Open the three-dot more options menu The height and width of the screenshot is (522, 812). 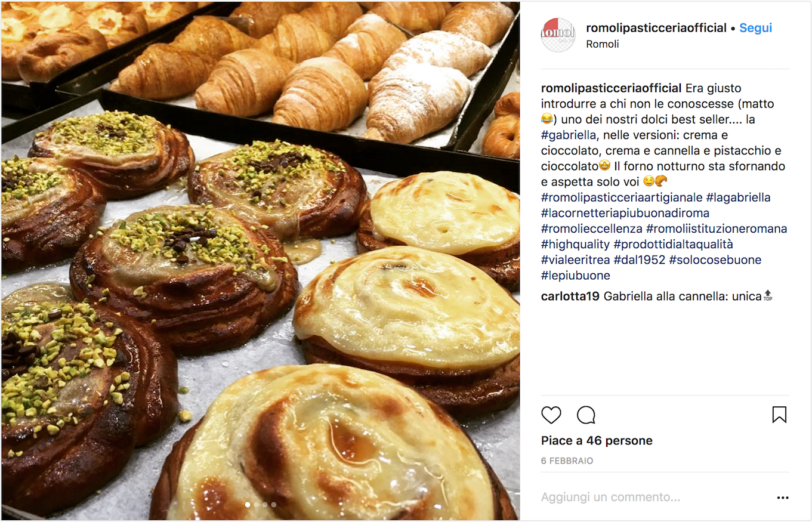(783, 498)
